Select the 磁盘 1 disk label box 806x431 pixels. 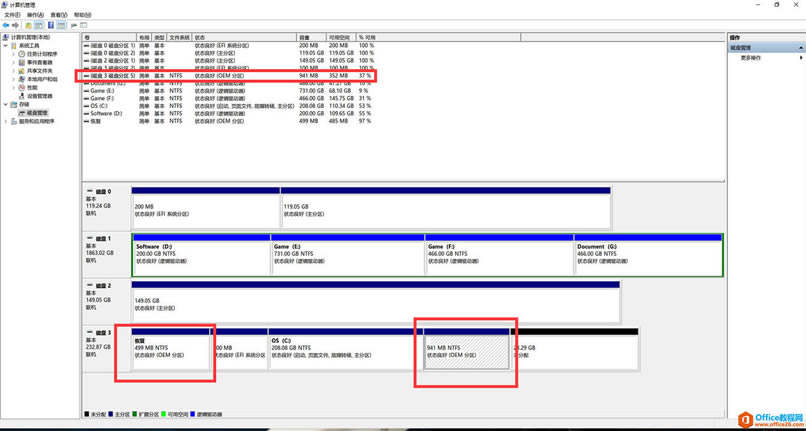[106, 255]
